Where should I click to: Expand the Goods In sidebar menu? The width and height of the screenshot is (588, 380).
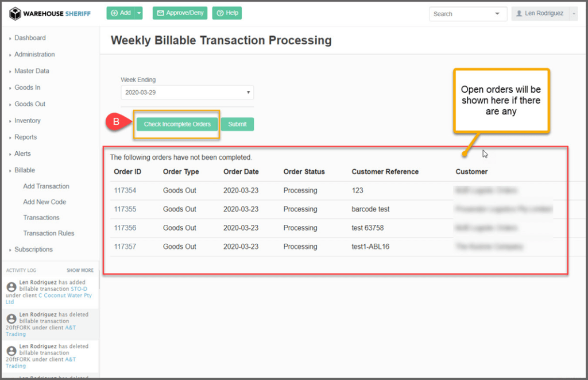(27, 87)
